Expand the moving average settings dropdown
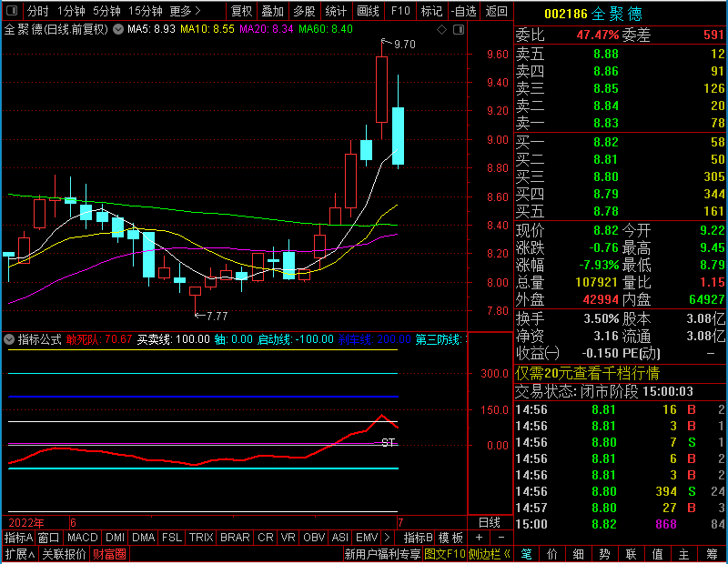 (118, 29)
